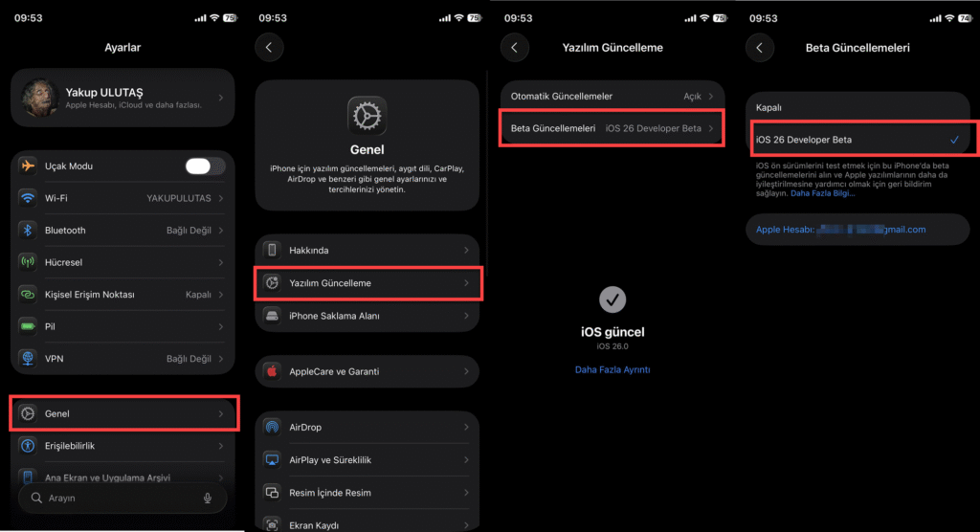Click Daha Fazla Ayrıntı link
The width and height of the screenshot is (980, 532).
(x=612, y=369)
